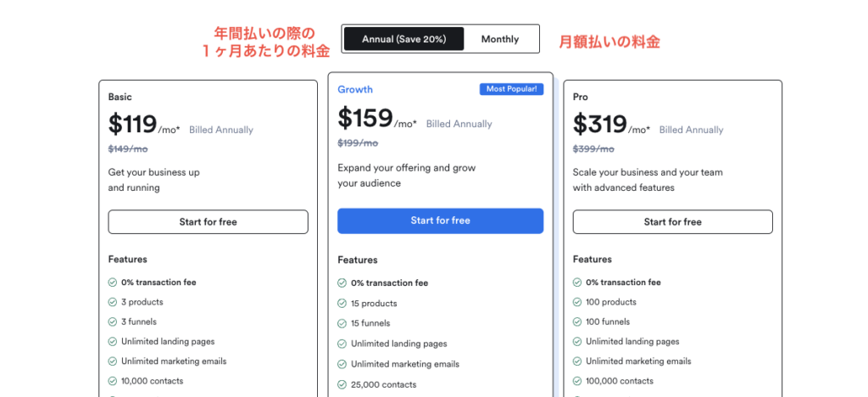This screenshot has height=397, width=868.
Task: Click the Growth plan title
Action: click(355, 90)
